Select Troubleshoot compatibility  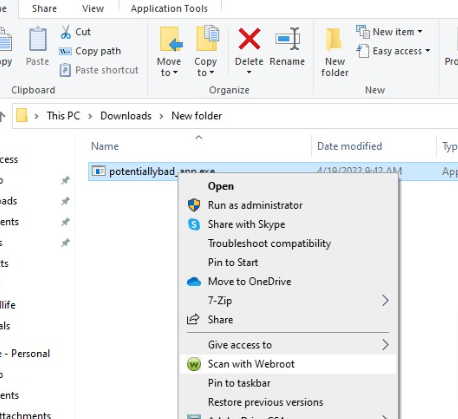(x=288, y=243)
